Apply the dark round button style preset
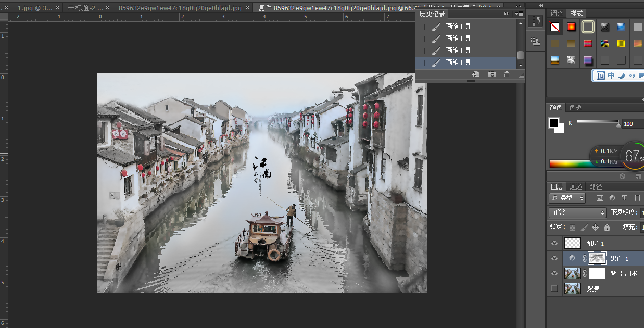Screen dimensions: 644x328 pyautogui.click(x=604, y=27)
